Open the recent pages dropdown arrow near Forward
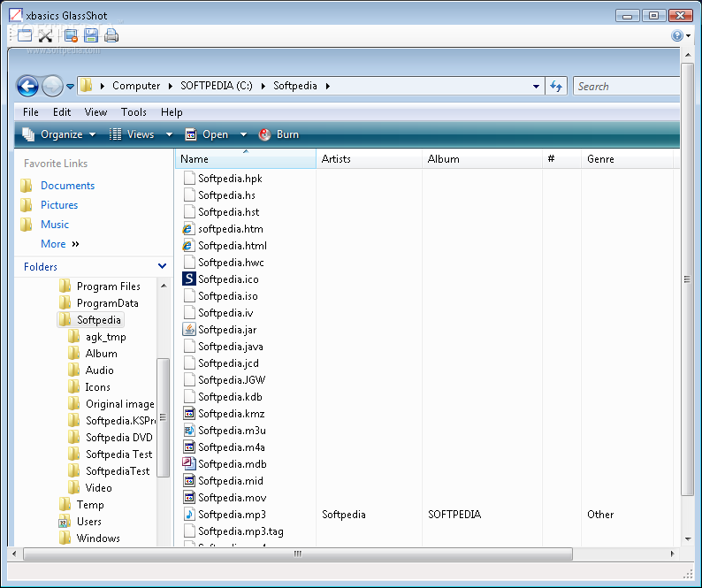702x588 pixels. tap(71, 87)
